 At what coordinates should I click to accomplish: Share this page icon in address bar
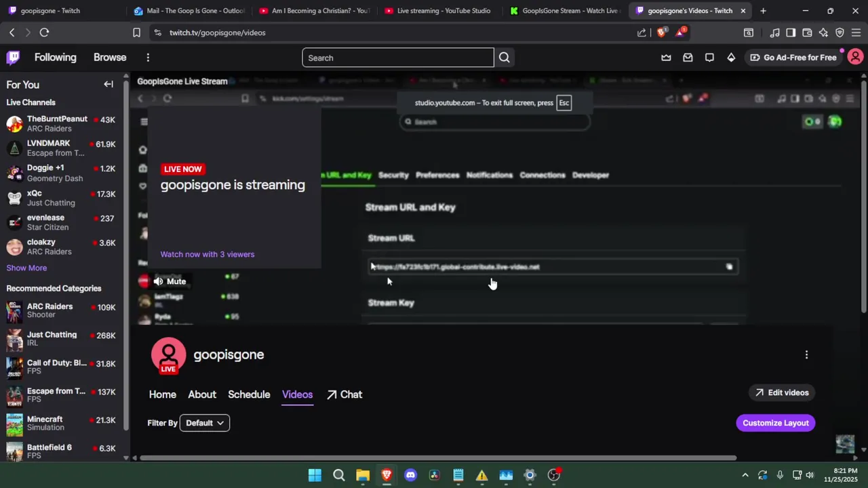coord(642,33)
